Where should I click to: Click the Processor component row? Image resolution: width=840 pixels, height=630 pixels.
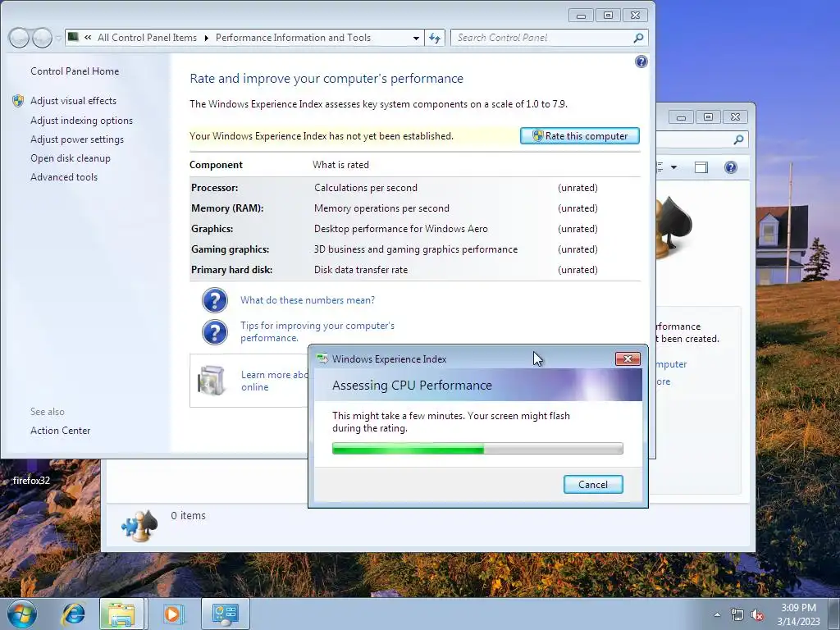pos(415,188)
